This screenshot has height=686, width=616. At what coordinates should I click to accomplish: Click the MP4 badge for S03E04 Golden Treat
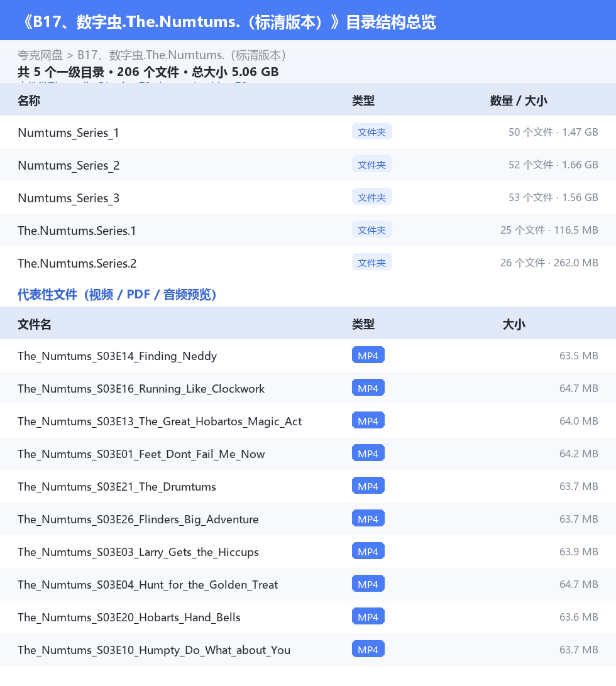[x=368, y=584]
